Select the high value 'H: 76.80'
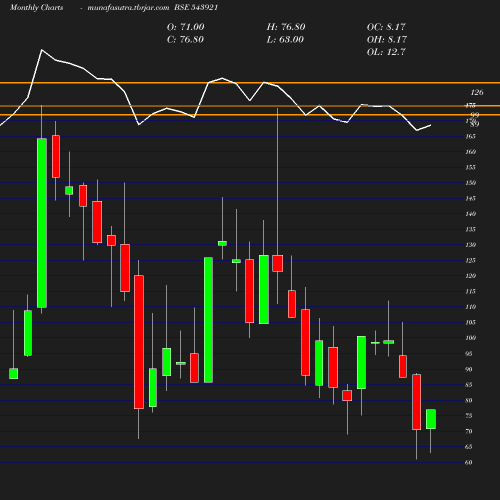The height and width of the screenshot is (500, 500). pos(286,27)
